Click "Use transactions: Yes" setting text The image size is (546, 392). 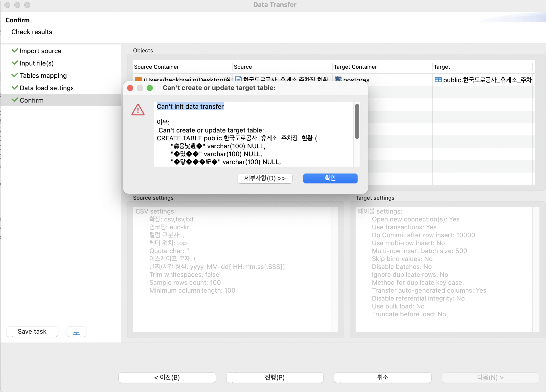404,227
